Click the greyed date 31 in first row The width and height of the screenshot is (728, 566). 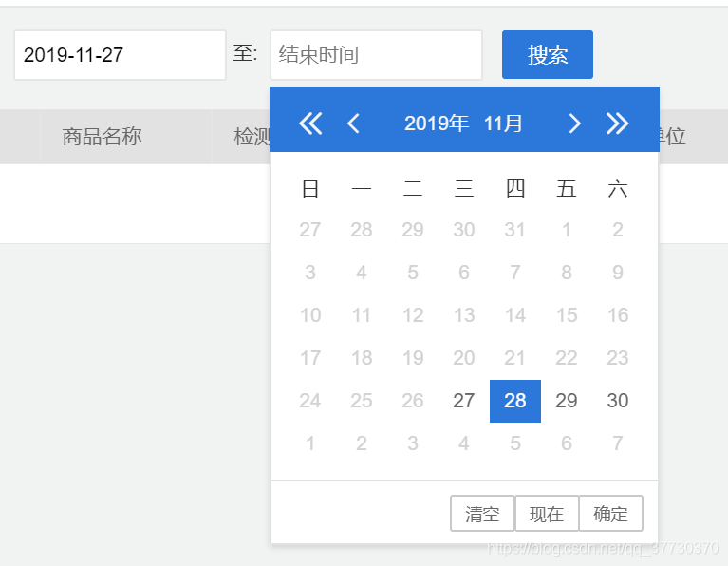pyautogui.click(x=515, y=230)
